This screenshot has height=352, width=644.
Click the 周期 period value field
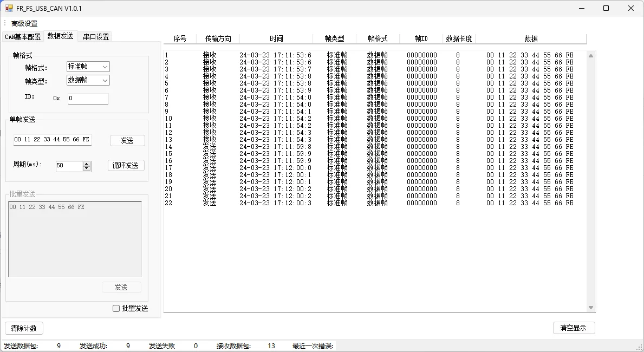(69, 166)
